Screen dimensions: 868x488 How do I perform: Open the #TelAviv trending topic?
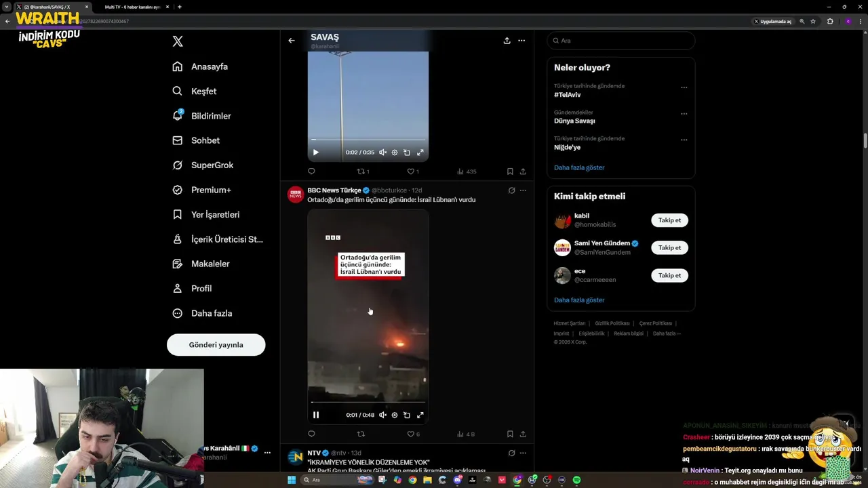click(567, 95)
